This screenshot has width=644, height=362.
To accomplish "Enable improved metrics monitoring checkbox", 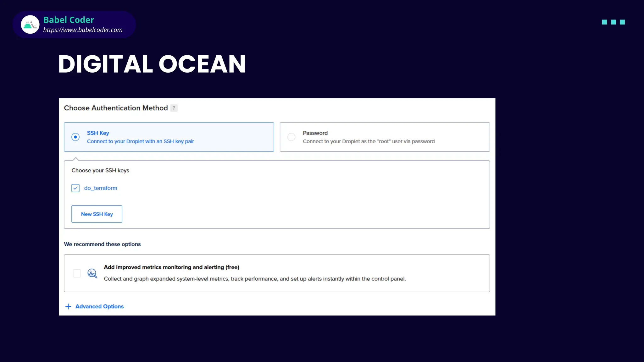I will pyautogui.click(x=77, y=273).
